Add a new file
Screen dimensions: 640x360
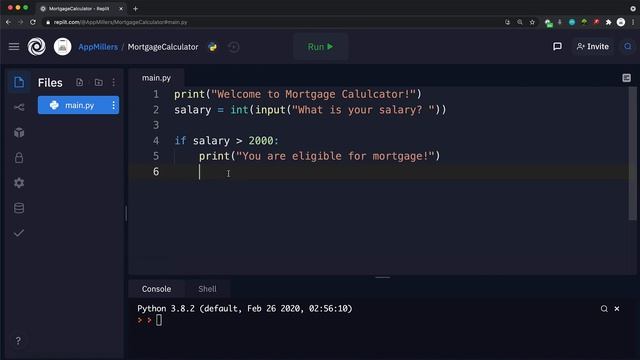point(80,82)
